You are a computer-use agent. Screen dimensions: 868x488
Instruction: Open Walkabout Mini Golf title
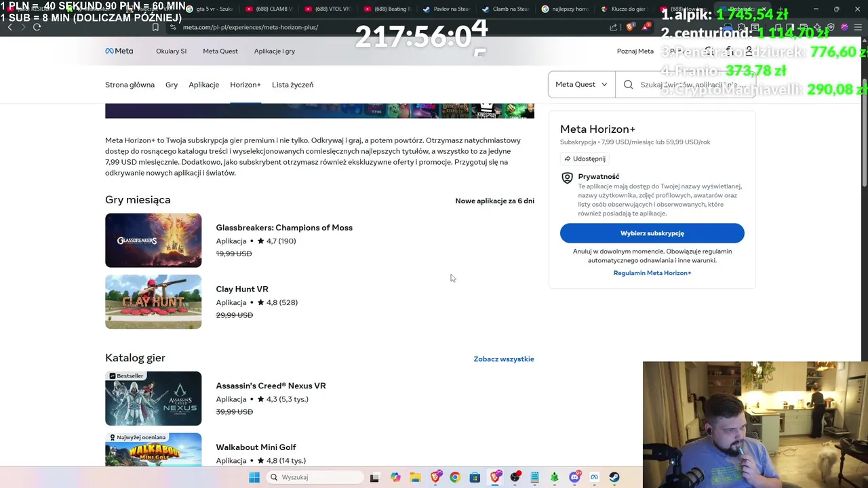256,447
